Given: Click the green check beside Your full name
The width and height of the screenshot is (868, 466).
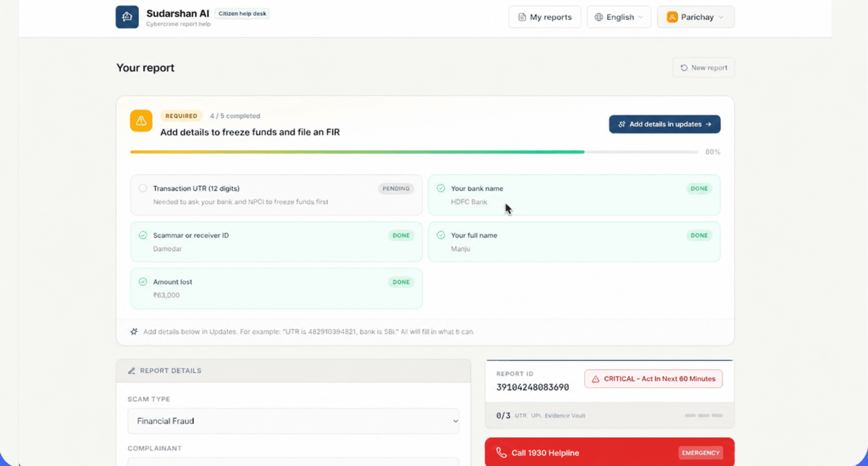Looking at the screenshot, I should [441, 235].
